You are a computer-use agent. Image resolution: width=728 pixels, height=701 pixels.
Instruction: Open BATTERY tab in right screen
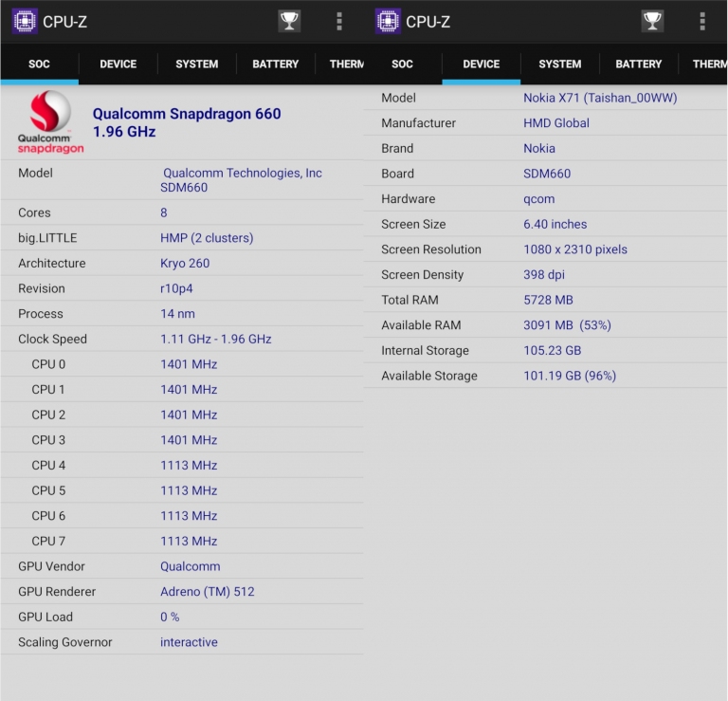[x=638, y=65]
